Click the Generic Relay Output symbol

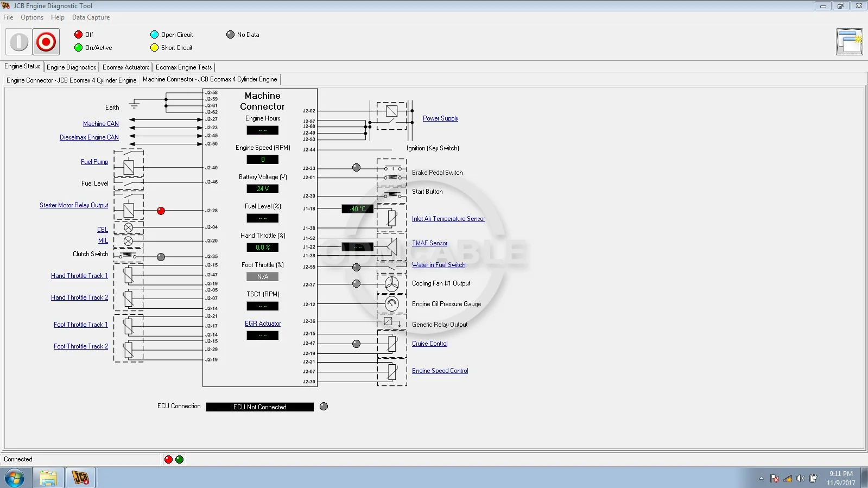coord(391,321)
